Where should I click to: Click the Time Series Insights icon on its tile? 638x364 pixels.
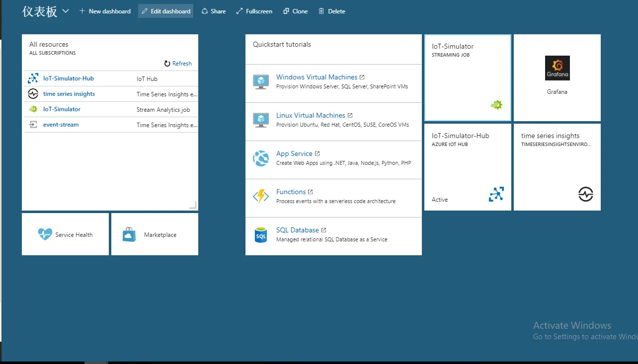tap(586, 195)
